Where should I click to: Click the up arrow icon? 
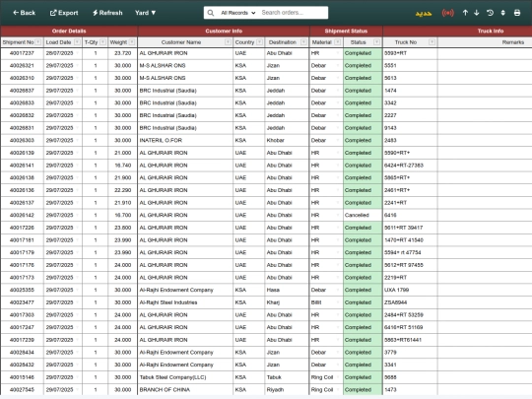point(465,13)
